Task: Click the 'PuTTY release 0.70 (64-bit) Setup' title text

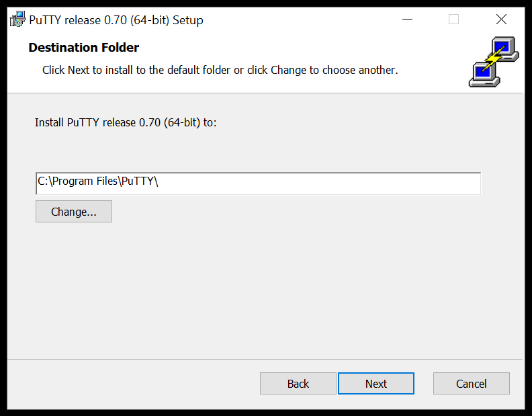Action: pyautogui.click(x=116, y=20)
